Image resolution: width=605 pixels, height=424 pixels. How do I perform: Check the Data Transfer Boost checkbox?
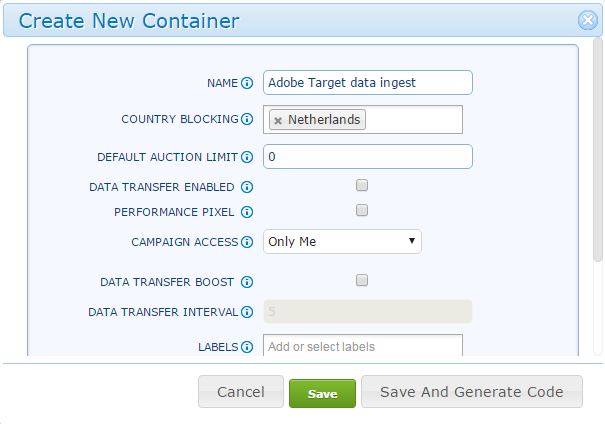362,280
